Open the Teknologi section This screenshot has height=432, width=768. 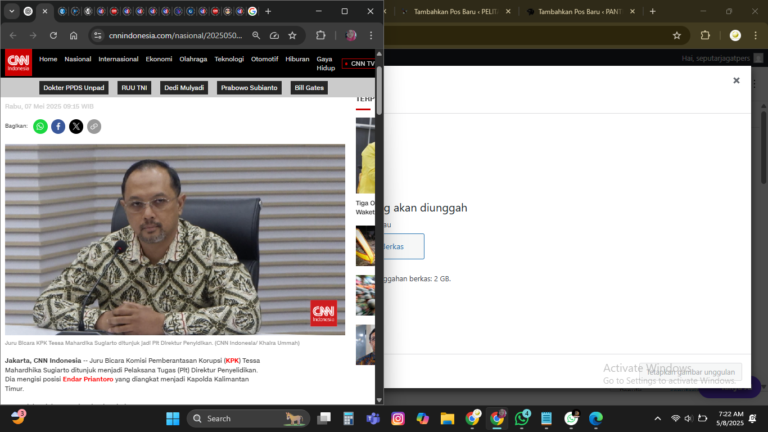pyautogui.click(x=229, y=59)
